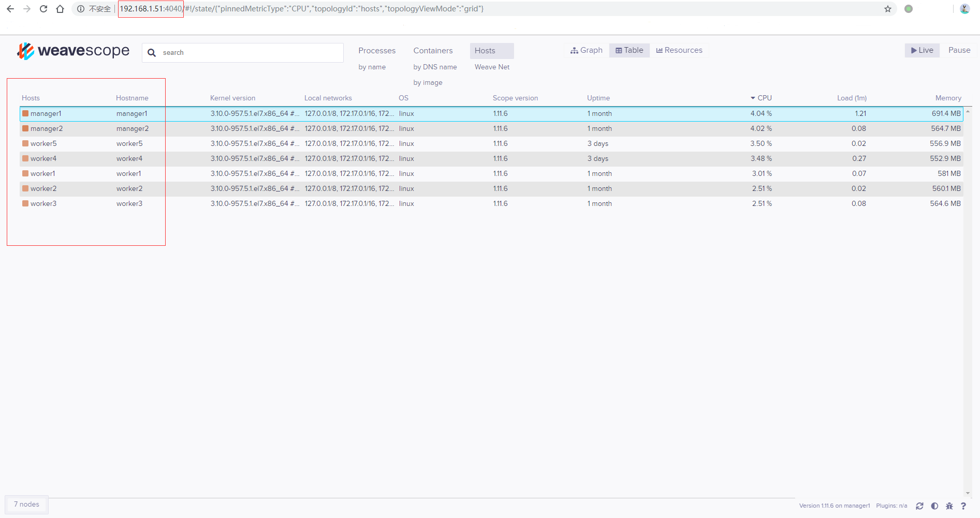Go forward in the browser
This screenshot has height=518, width=980.
coord(27,9)
